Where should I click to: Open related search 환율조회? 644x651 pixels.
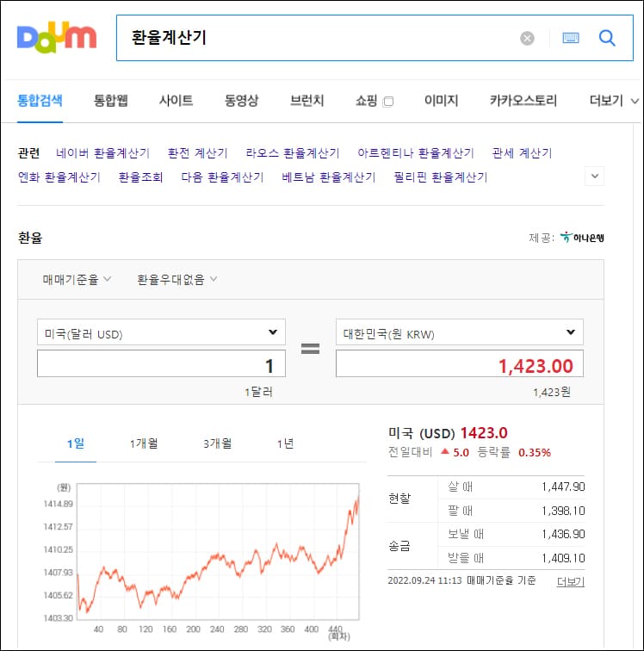click(140, 177)
